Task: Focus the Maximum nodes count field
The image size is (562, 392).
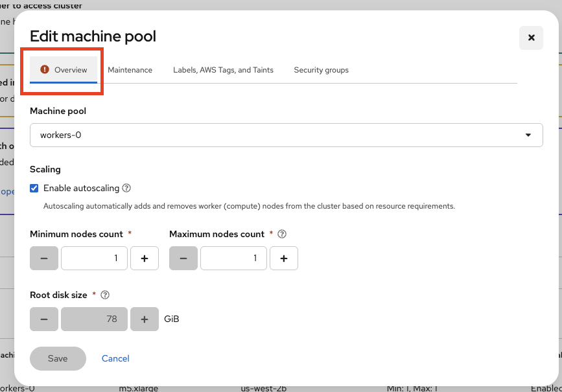Action: (233, 259)
